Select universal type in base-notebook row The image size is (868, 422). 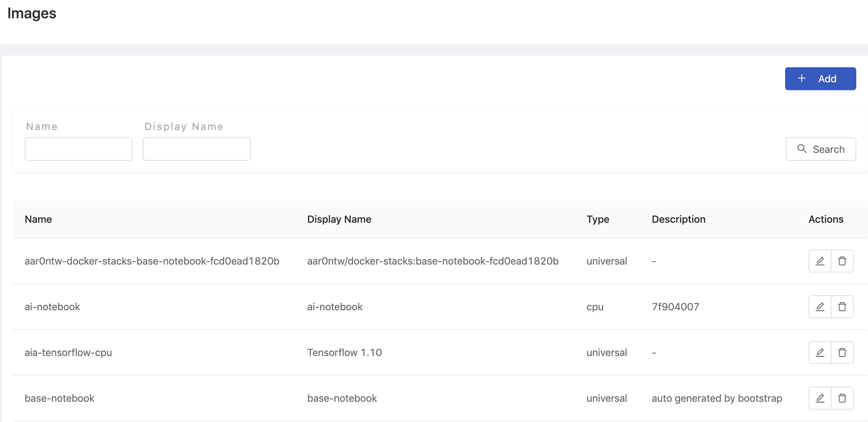pos(607,398)
